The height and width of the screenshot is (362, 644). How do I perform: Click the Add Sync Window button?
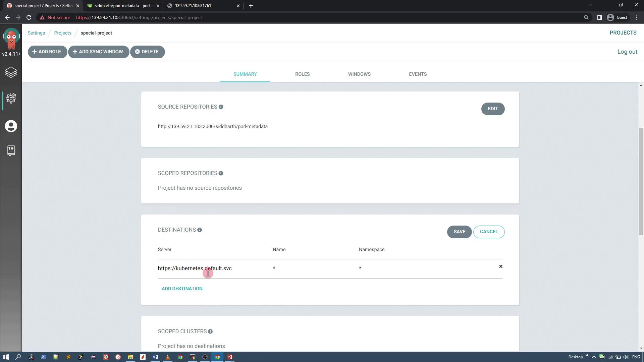click(x=98, y=52)
